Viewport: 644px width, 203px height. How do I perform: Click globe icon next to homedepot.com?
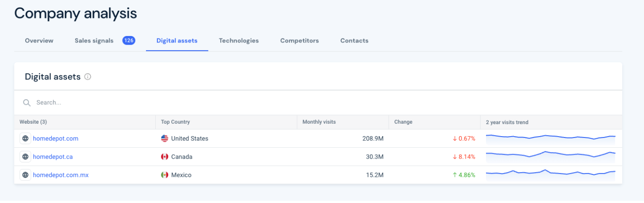click(x=25, y=138)
